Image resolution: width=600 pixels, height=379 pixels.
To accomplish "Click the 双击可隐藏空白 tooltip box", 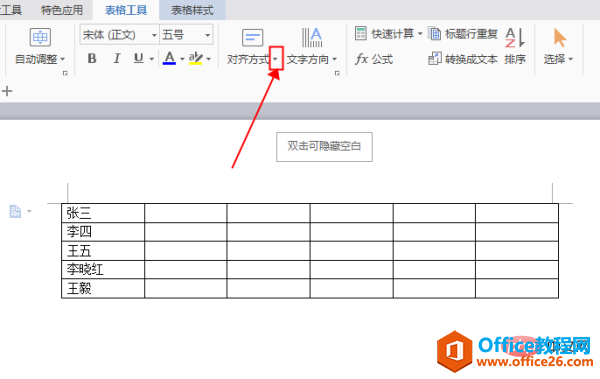I will pos(324,147).
